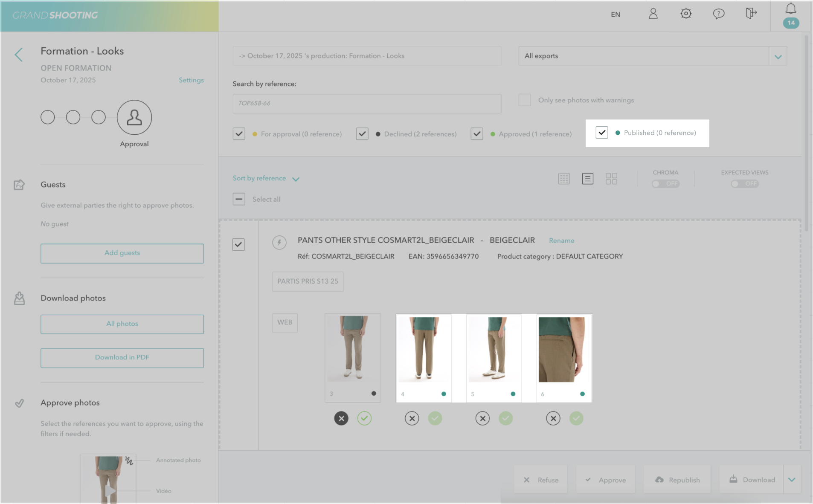813x504 pixels.
Task: Open the Approval step icon
Action: tap(134, 117)
